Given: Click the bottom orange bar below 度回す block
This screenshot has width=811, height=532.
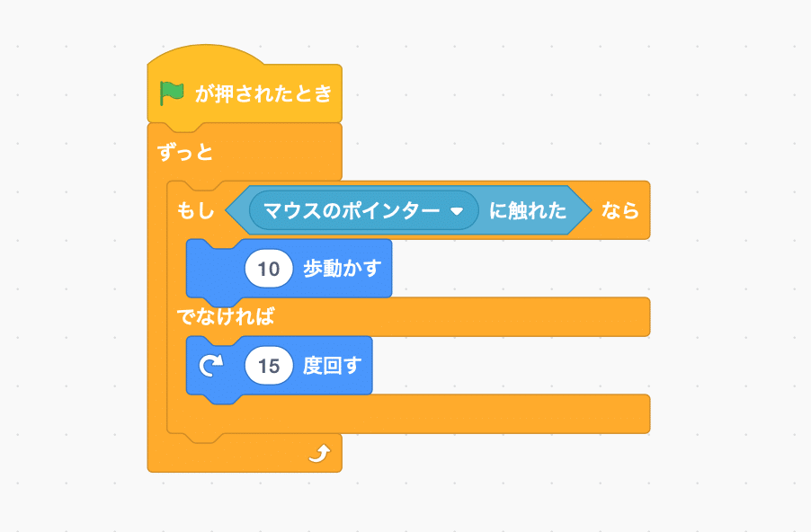Looking at the screenshot, I should coord(408,413).
